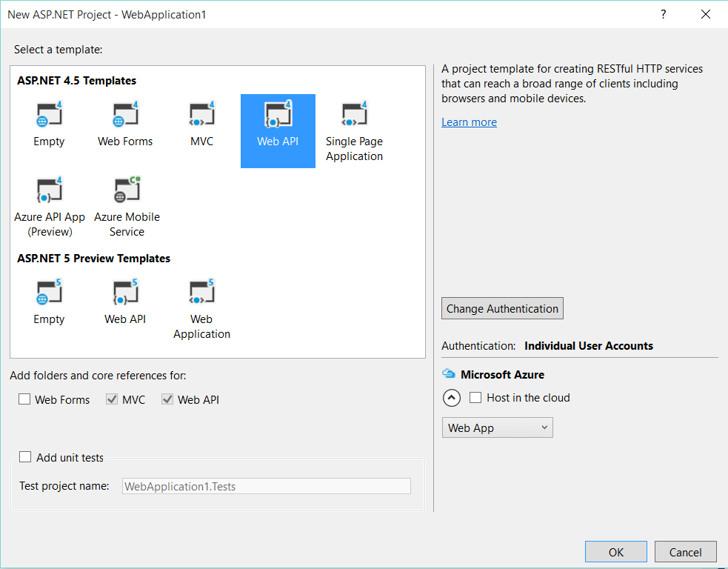Check Host in the cloud
The height and width of the screenshot is (569, 728).
(x=475, y=398)
